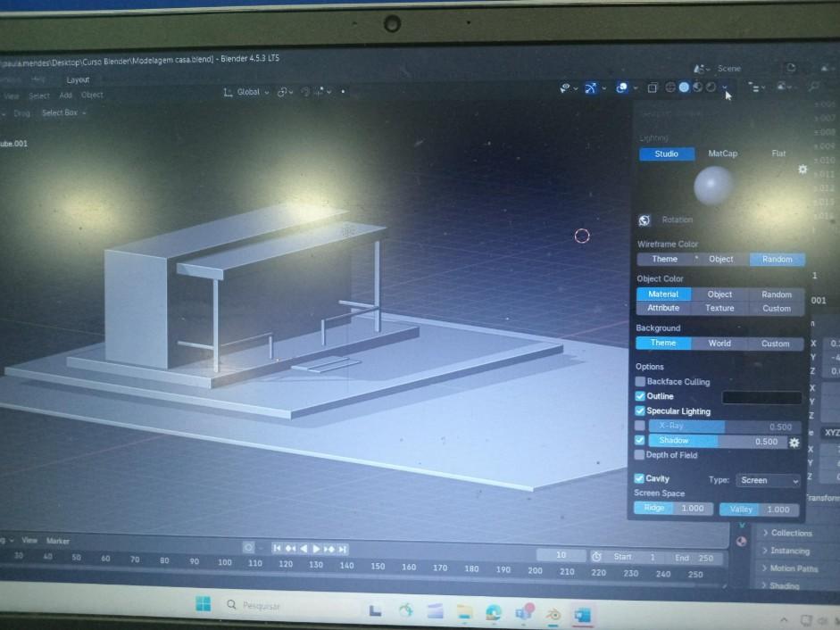Jump to next keyframe

[329, 549]
